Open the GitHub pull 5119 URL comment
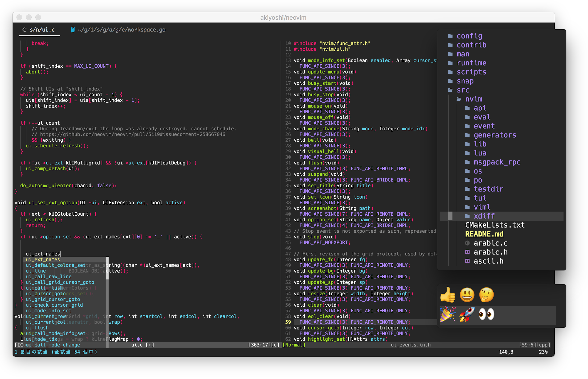 (133, 135)
